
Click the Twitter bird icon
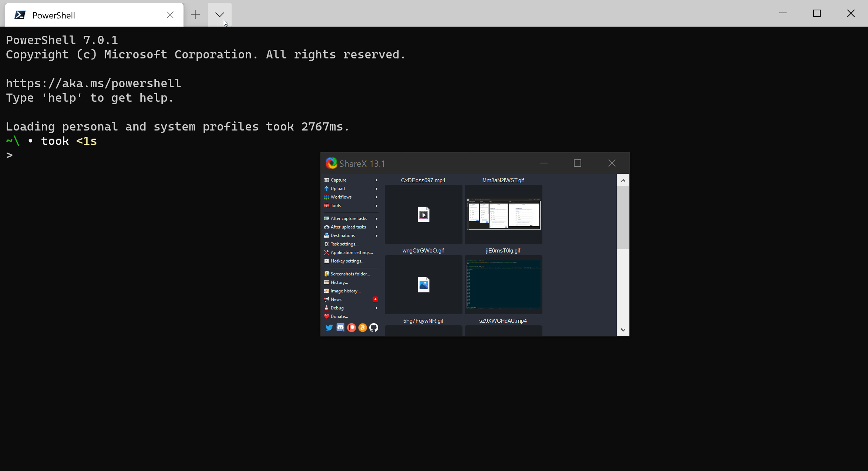(x=329, y=328)
